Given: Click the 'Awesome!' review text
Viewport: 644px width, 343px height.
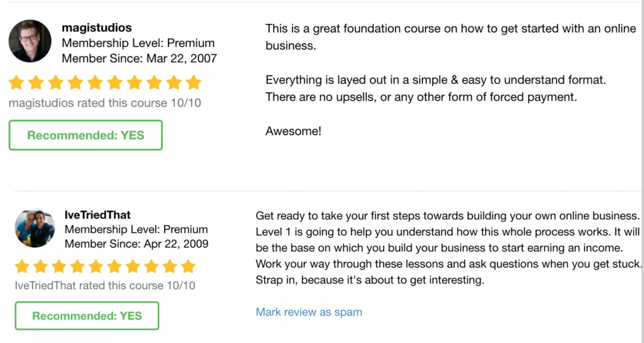Looking at the screenshot, I should [x=293, y=132].
